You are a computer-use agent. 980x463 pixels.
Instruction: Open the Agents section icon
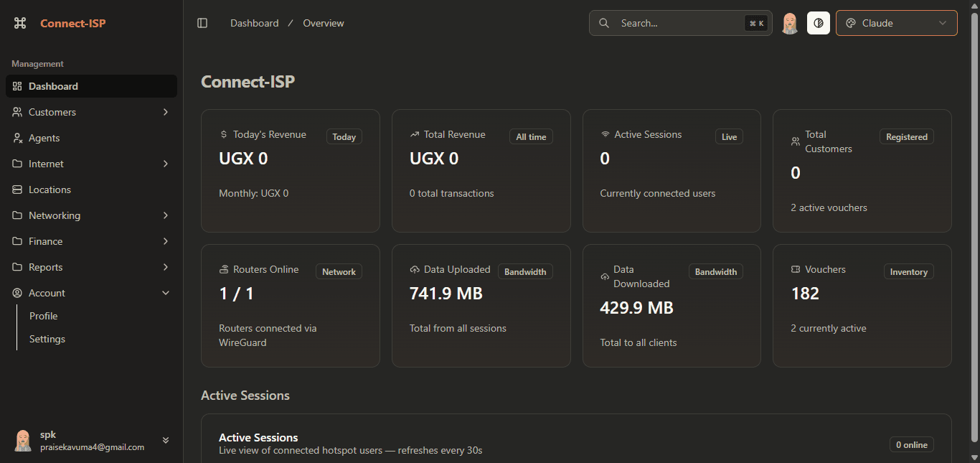pos(16,138)
